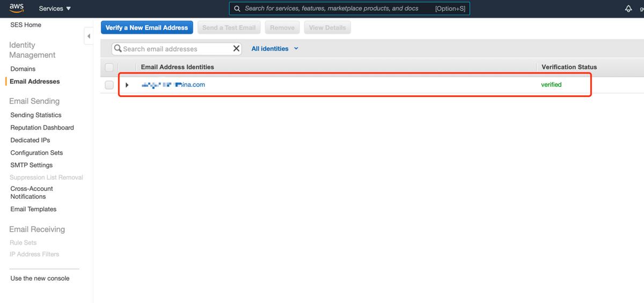This screenshot has height=303, width=644.
Task: Focus the Search email addresses field
Action: (177, 49)
